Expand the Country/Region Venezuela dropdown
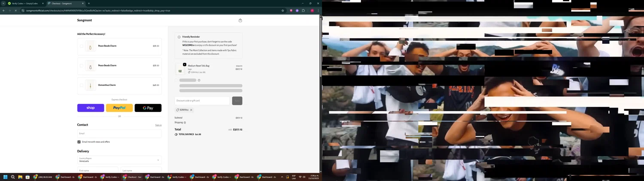Image resolution: width=644 pixels, height=181 pixels. tap(119, 160)
